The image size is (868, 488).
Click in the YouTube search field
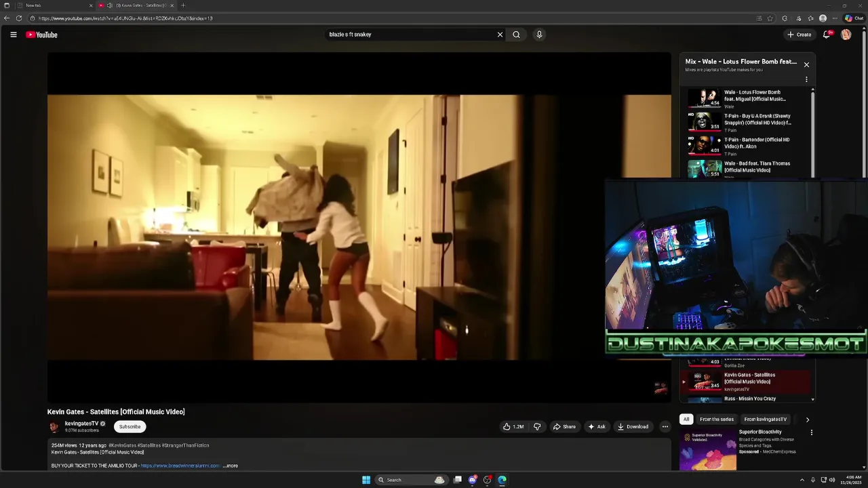tap(410, 35)
